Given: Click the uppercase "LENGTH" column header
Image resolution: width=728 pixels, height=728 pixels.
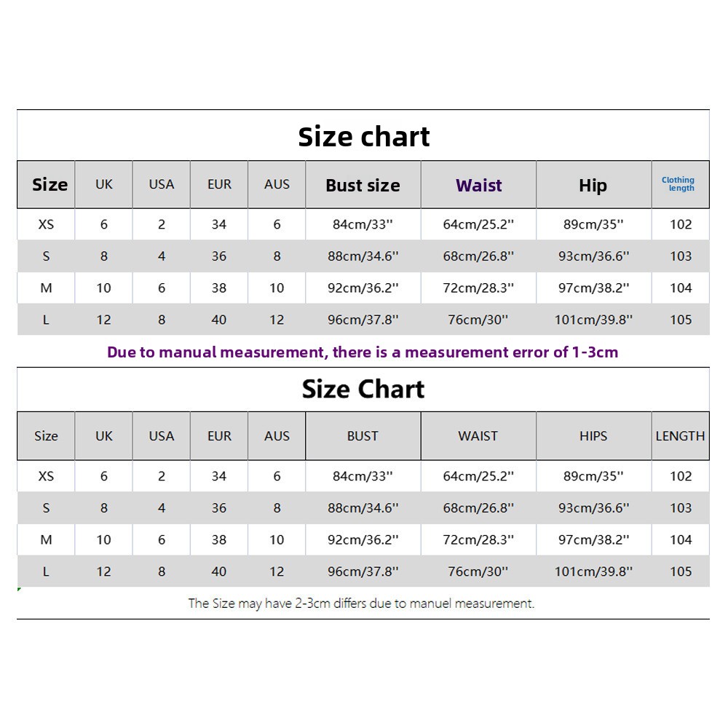Looking at the screenshot, I should click(680, 436).
